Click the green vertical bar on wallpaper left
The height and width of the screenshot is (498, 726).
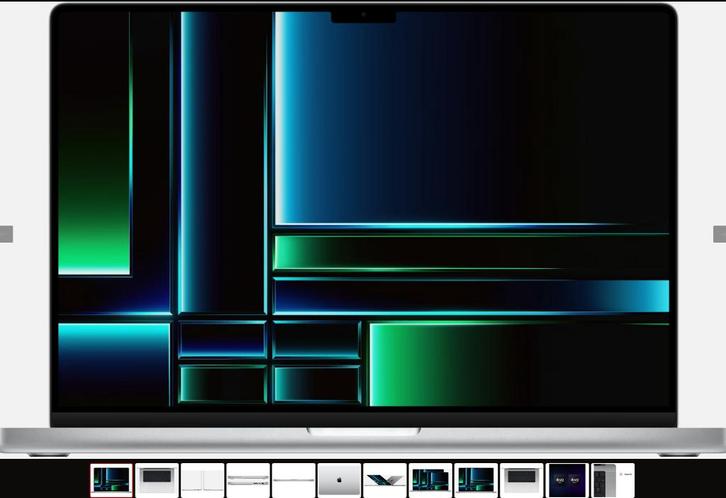[x=95, y=200]
